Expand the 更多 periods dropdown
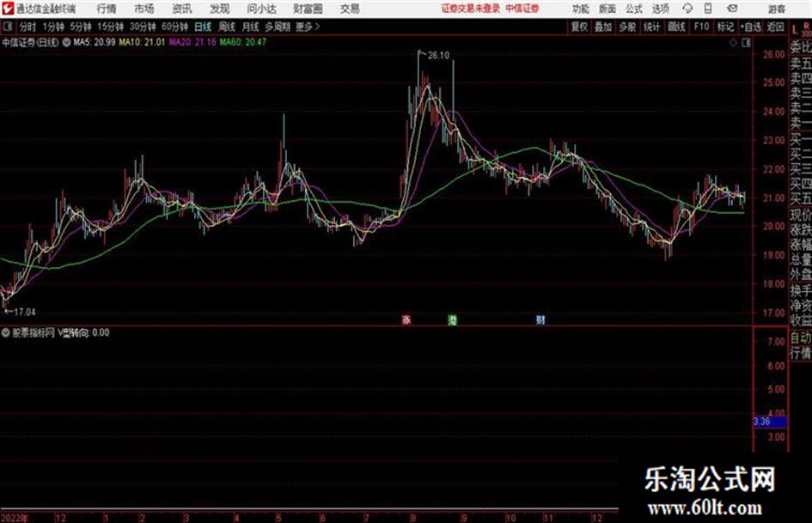 click(308, 27)
